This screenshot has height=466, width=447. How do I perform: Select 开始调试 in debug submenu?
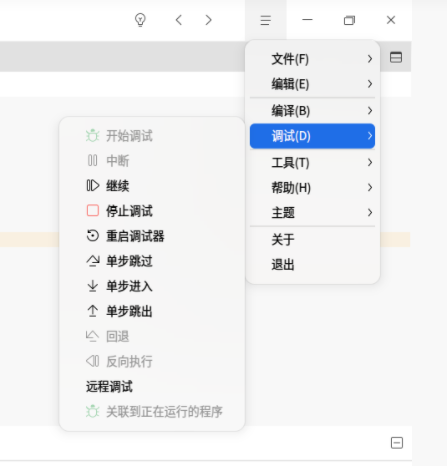152,136
